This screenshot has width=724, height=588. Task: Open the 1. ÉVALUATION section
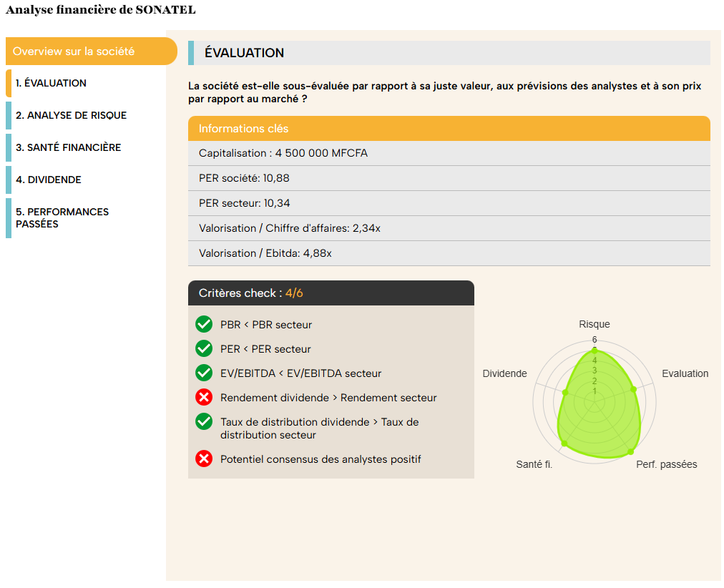tap(51, 83)
